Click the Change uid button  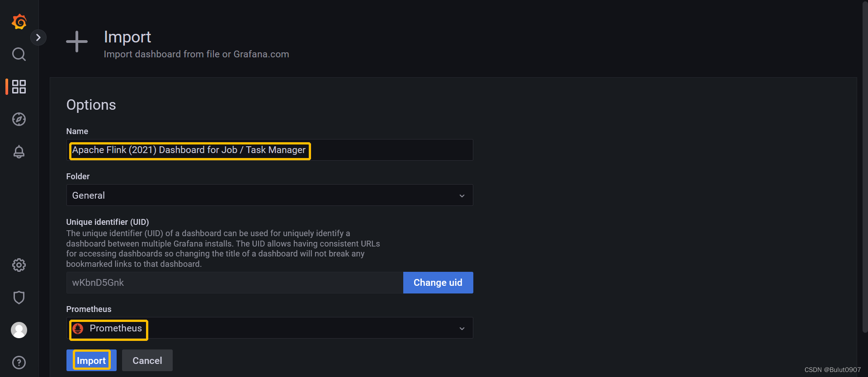click(x=438, y=283)
